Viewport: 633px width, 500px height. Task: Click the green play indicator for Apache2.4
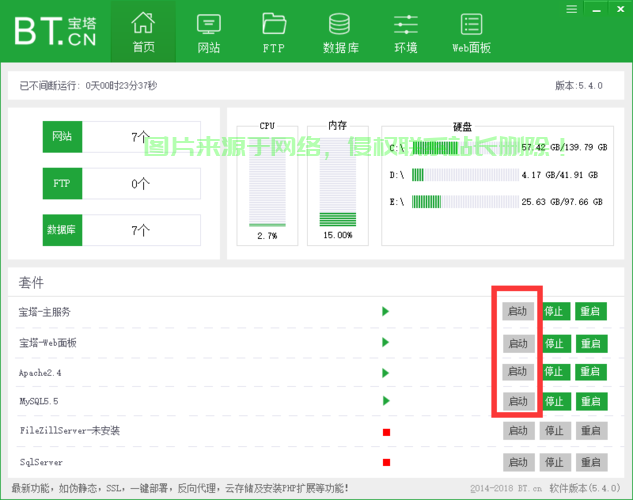tap(386, 373)
